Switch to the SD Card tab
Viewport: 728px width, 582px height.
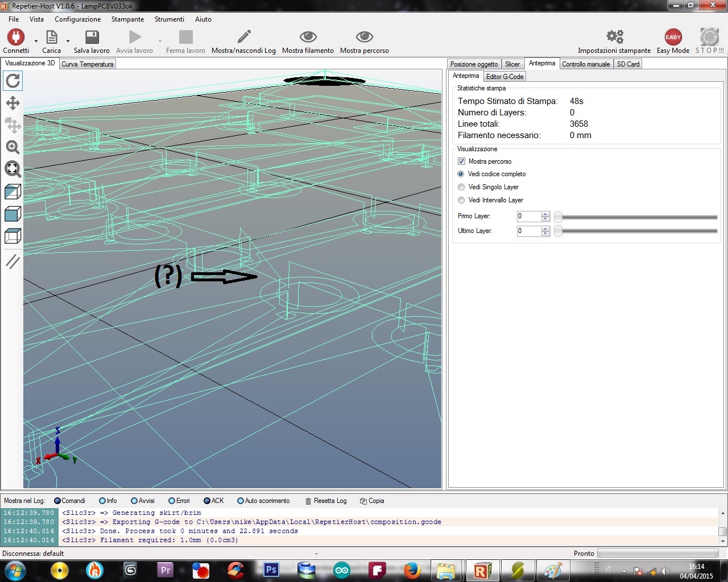(628, 64)
